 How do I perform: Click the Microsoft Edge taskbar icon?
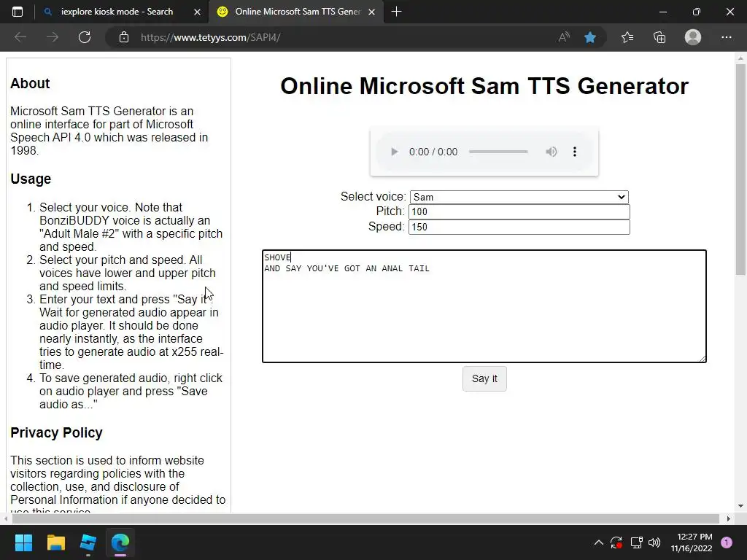[x=120, y=542]
